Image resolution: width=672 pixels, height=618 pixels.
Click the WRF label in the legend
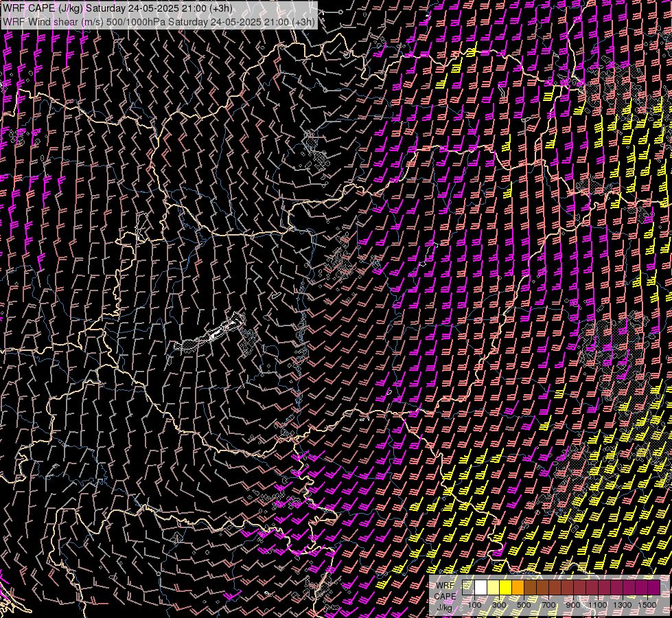pyautogui.click(x=445, y=586)
